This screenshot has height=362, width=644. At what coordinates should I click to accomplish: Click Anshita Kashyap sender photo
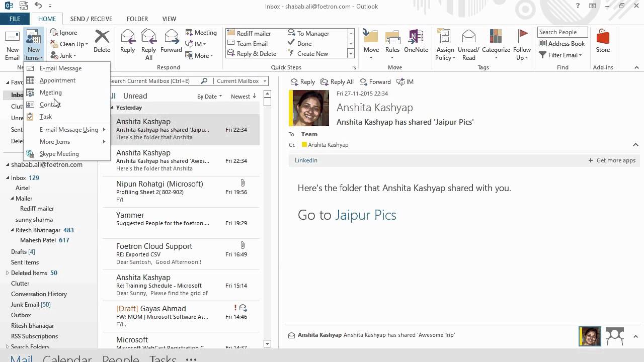coord(309,108)
